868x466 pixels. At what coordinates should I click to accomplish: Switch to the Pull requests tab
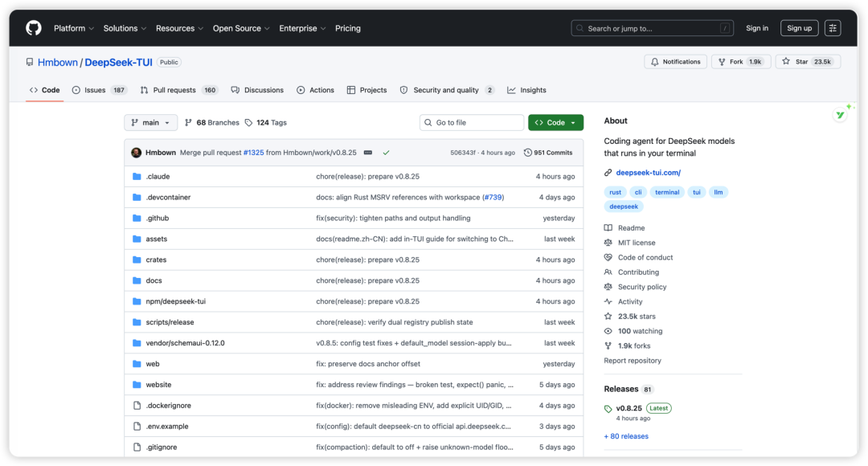(178, 90)
